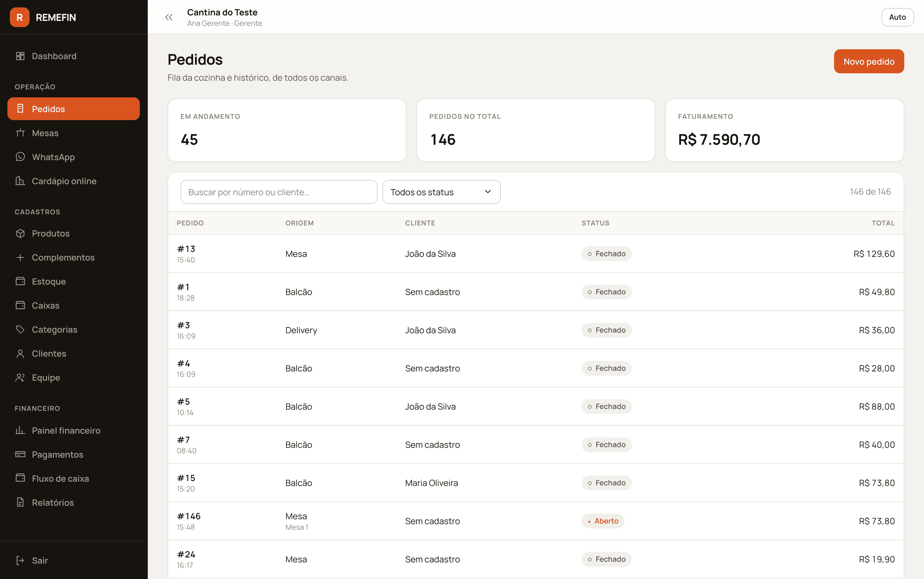Select order #7 number
This screenshot has width=924, height=579.
tap(184, 439)
